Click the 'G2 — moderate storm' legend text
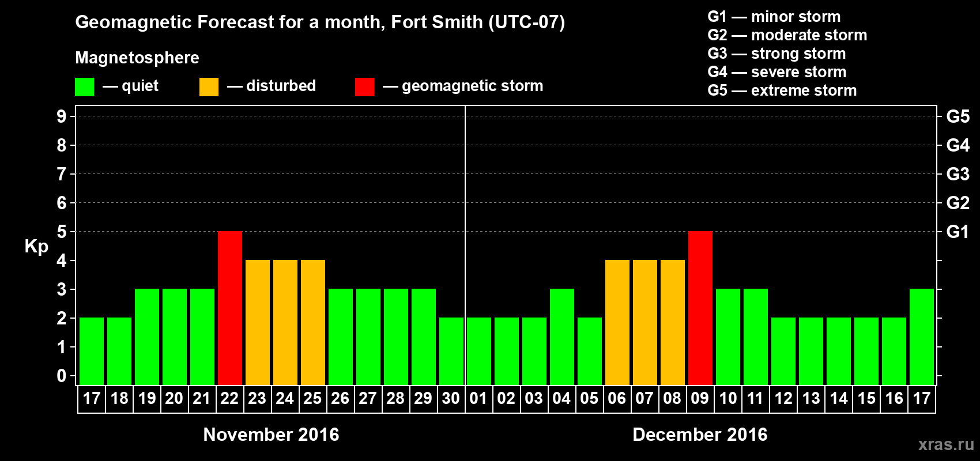Viewport: 980px width, 461px height. click(x=787, y=35)
